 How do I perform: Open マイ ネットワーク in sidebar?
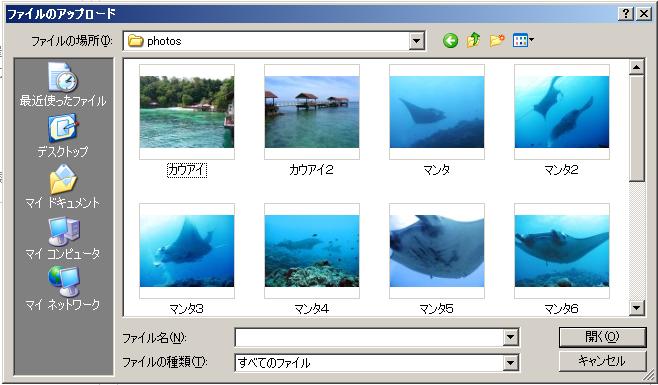[63, 288]
